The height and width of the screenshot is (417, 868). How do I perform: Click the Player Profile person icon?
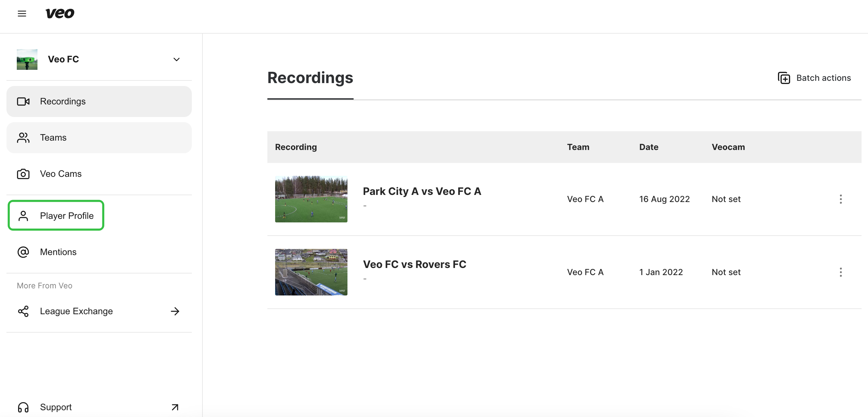23,216
